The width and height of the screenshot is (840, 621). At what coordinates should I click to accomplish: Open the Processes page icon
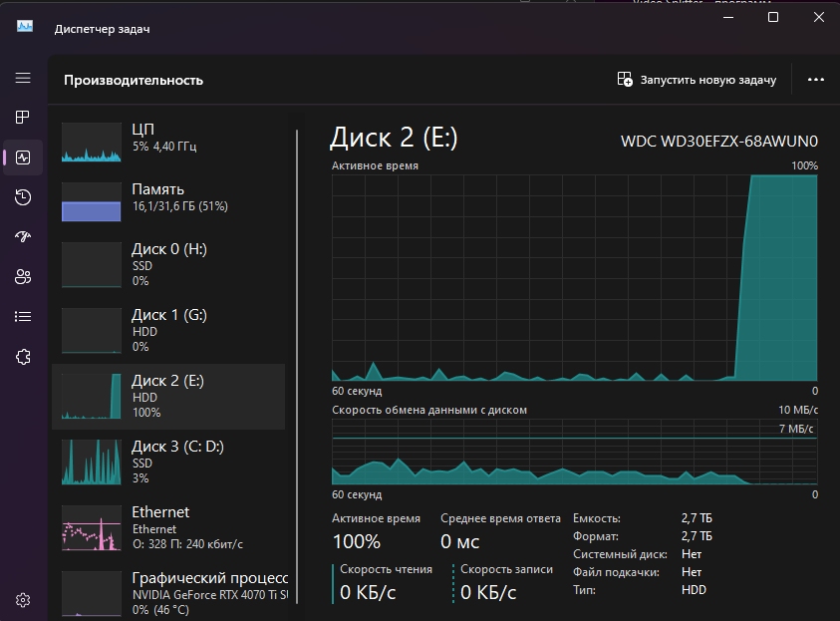pyautogui.click(x=23, y=118)
